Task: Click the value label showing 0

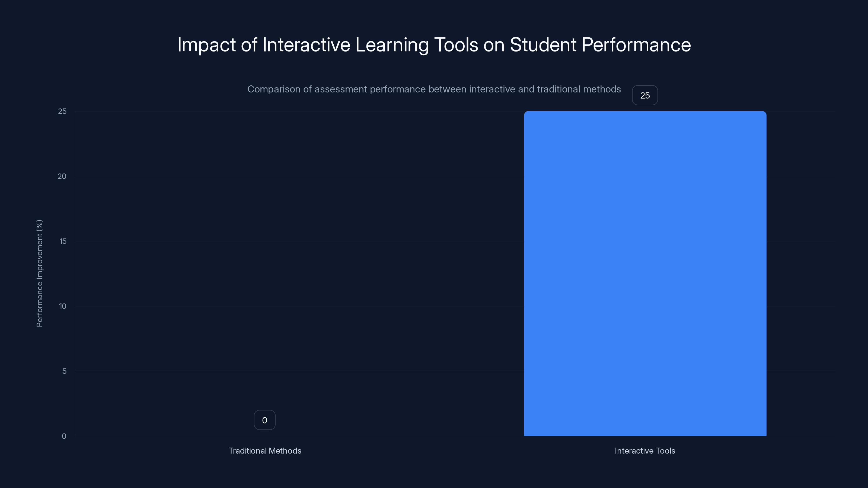Action: [264, 420]
